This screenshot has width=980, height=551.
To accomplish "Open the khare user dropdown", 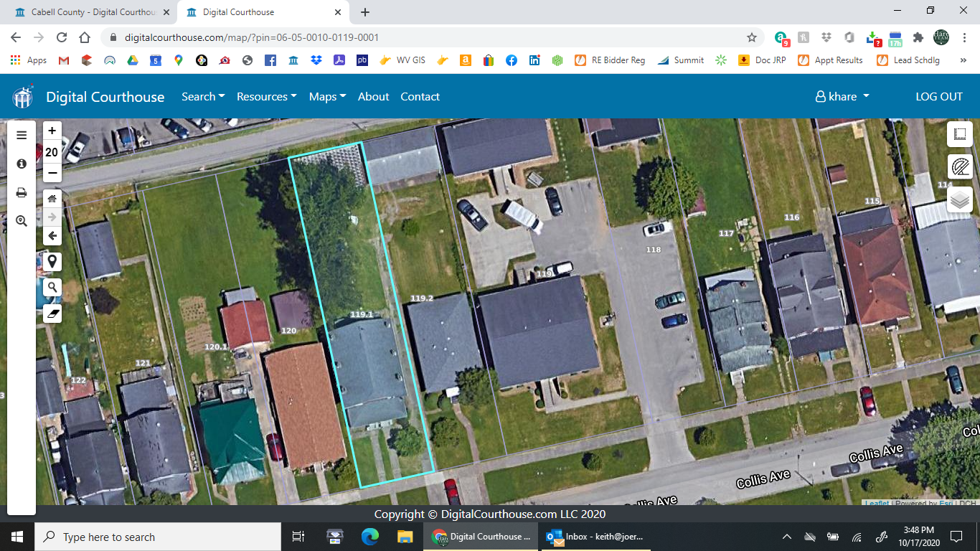I will pos(842,96).
